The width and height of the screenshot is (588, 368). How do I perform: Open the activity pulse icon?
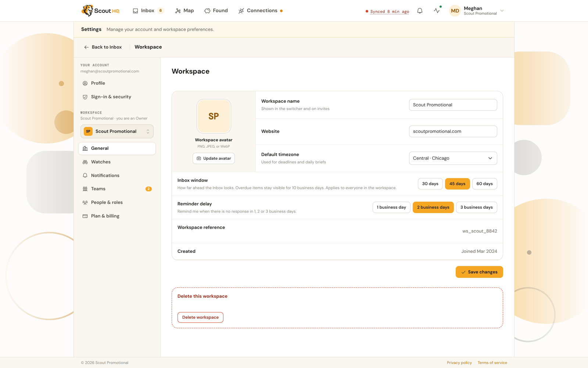437,11
